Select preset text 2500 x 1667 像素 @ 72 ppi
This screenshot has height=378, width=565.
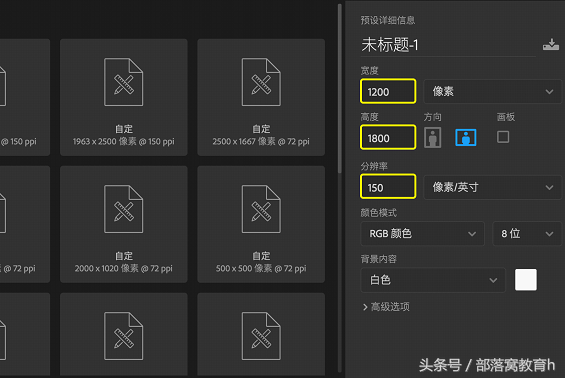[x=261, y=141]
